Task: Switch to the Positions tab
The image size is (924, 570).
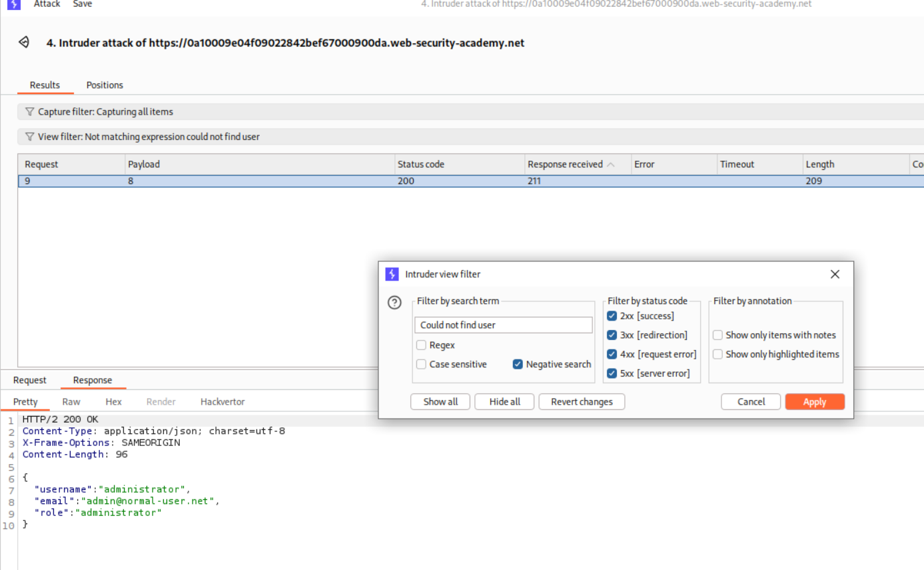Action: 105,85
